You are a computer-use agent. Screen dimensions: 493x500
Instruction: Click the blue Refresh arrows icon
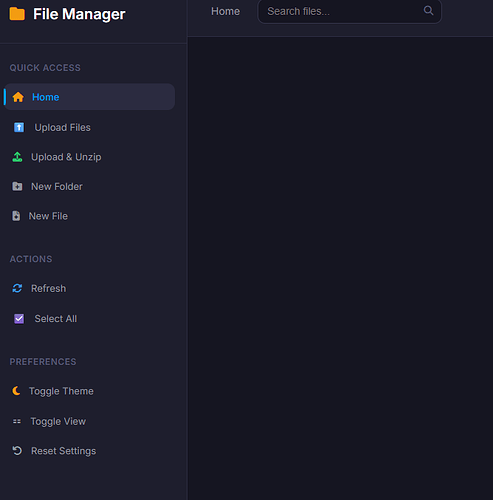point(17,288)
